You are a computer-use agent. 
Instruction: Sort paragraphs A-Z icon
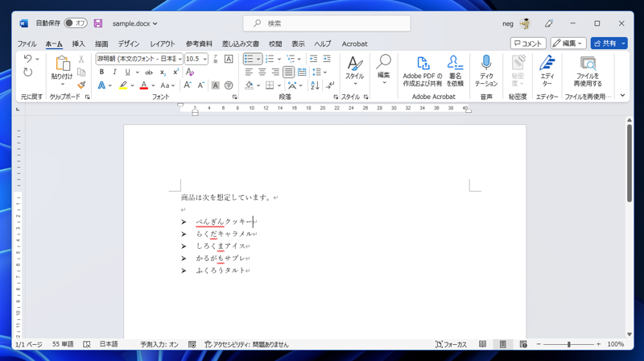[315, 85]
